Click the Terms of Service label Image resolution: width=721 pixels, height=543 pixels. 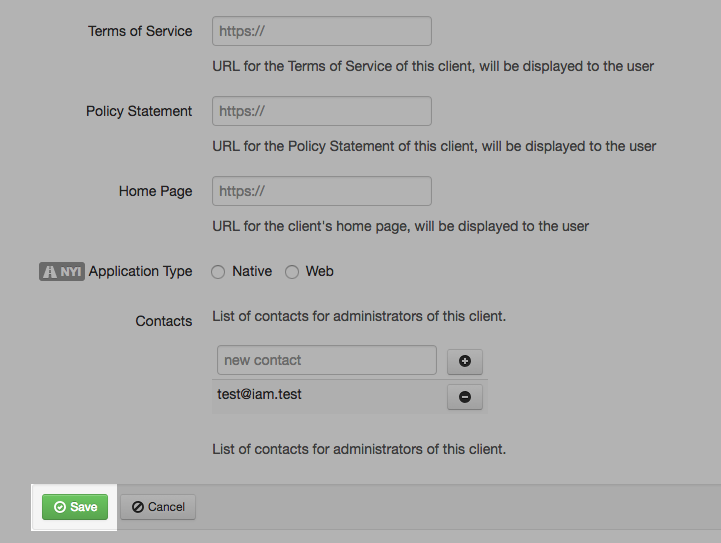click(x=140, y=31)
